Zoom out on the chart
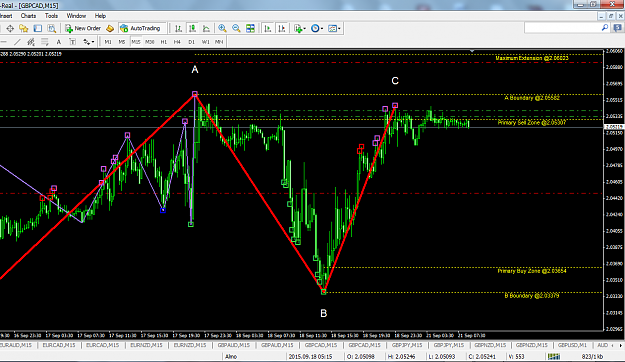Image resolution: width=625 pixels, height=362 pixels. (x=236, y=28)
